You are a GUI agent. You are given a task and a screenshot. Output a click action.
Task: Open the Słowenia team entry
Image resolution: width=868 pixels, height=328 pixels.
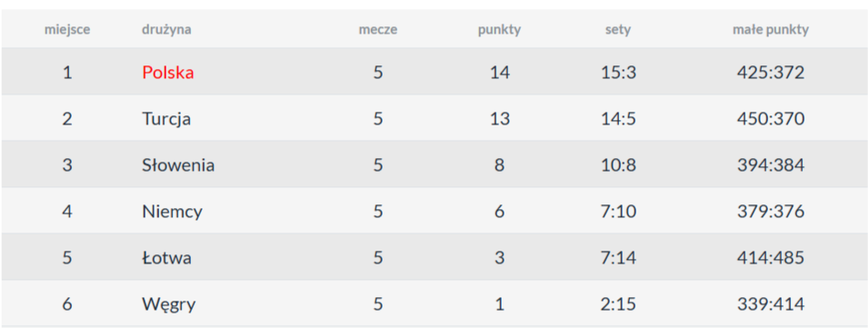click(x=178, y=165)
